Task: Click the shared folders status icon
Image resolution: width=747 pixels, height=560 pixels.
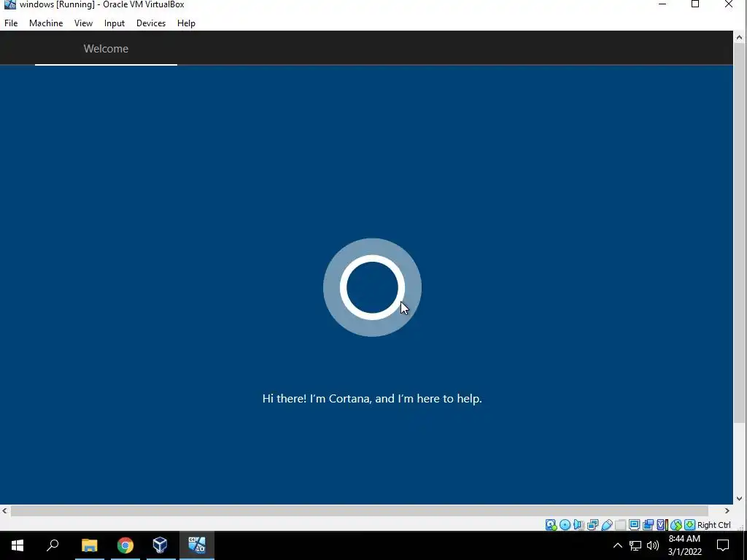Action: 620,525
